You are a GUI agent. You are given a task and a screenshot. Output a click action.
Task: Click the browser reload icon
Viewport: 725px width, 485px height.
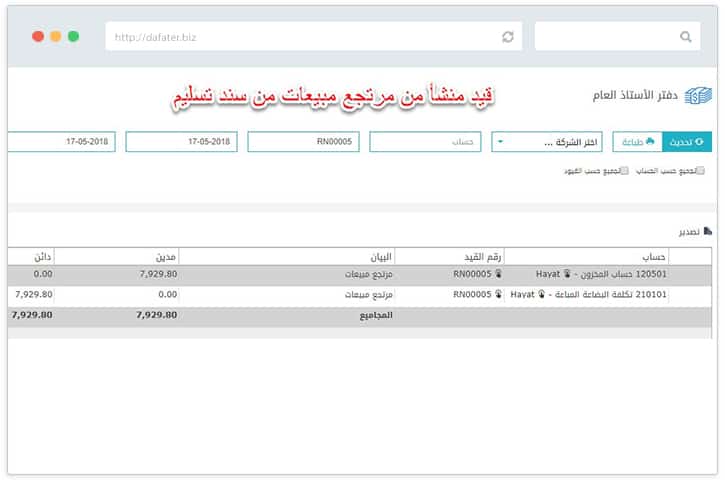(x=508, y=37)
